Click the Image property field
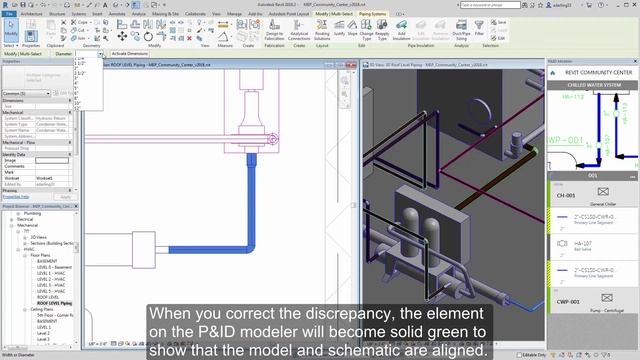 coord(52,160)
